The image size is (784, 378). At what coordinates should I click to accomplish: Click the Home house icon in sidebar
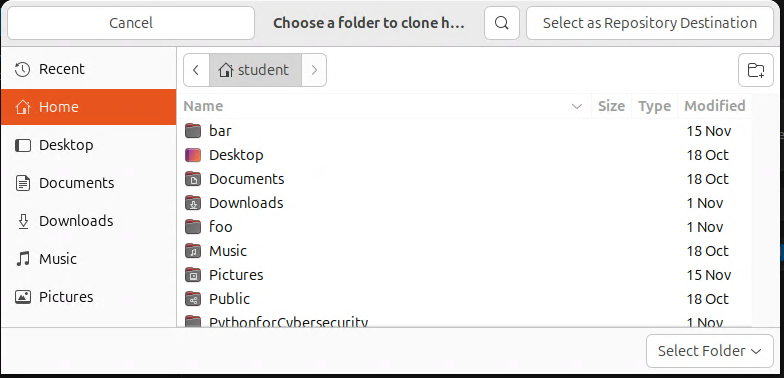[x=22, y=107]
